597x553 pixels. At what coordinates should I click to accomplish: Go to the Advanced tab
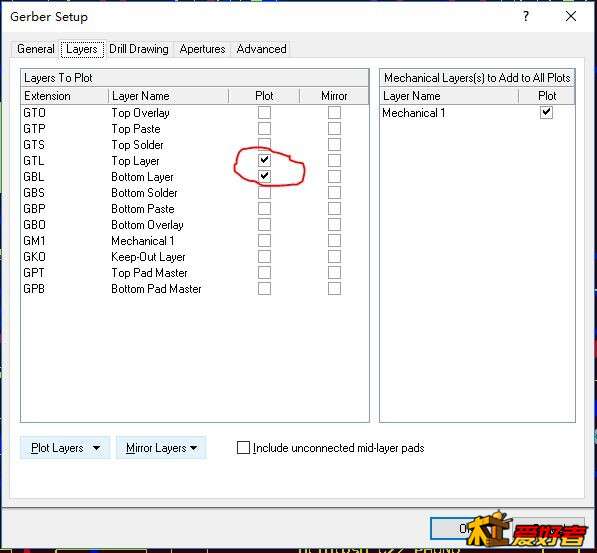pos(262,49)
